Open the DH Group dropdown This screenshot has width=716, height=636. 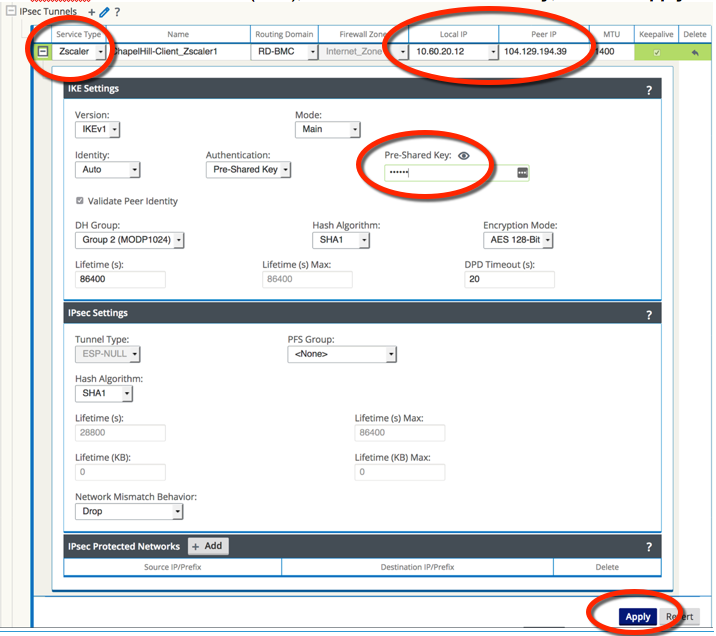point(129,240)
